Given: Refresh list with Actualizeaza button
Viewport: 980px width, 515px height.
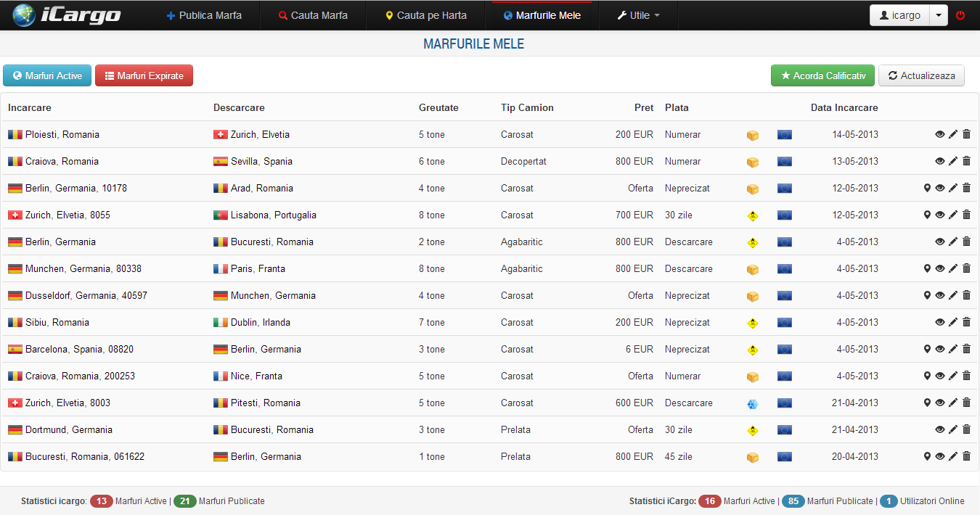Looking at the screenshot, I should [x=921, y=75].
